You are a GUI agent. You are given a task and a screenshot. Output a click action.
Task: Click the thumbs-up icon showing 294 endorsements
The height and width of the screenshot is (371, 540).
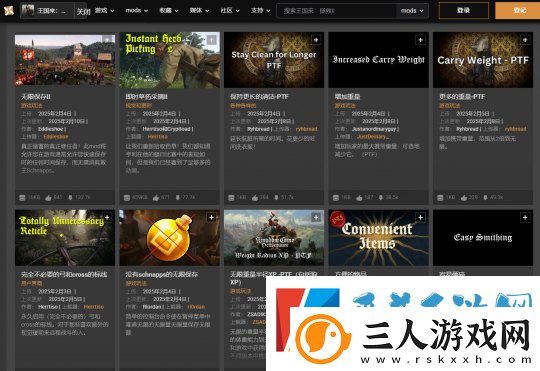pyautogui.click(x=255, y=198)
